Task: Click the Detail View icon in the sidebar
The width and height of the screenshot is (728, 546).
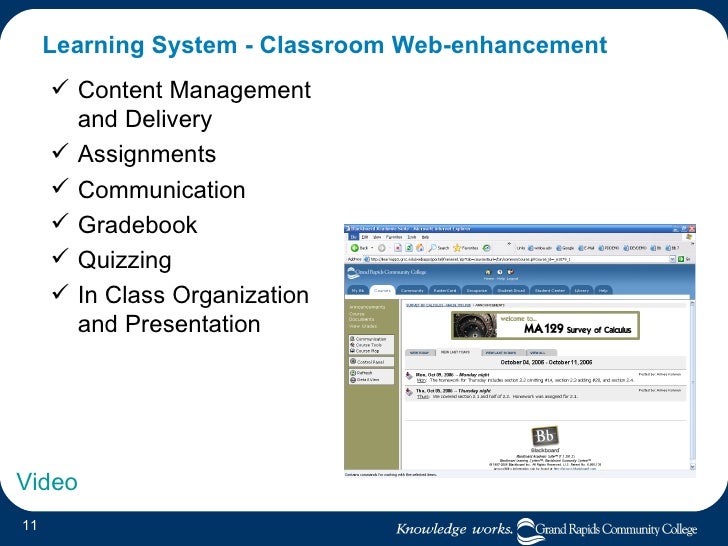Action: (353, 380)
